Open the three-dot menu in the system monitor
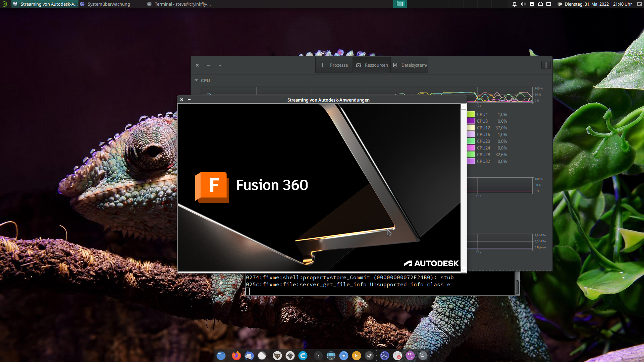The width and height of the screenshot is (644, 362). [x=546, y=65]
